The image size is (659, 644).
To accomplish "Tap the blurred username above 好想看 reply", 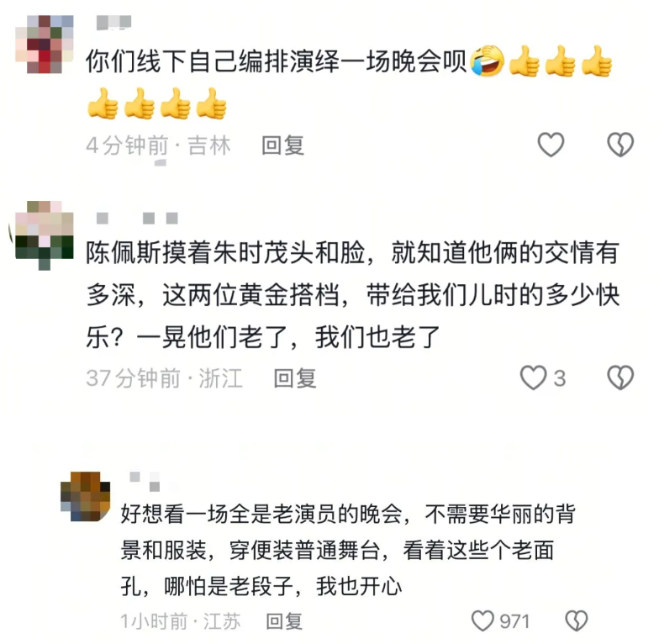I will click(x=145, y=481).
